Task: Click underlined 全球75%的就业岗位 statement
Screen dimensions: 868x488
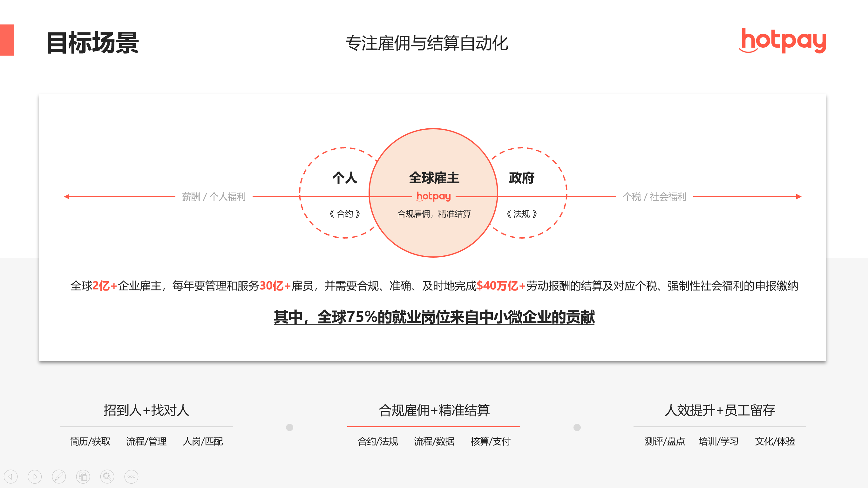Action: [x=434, y=317]
